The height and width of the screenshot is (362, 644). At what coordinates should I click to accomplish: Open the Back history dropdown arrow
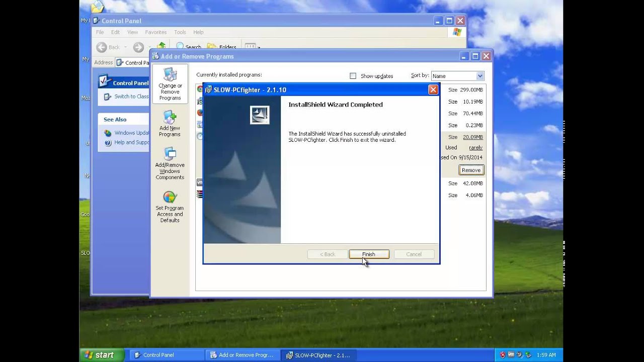[125, 47]
